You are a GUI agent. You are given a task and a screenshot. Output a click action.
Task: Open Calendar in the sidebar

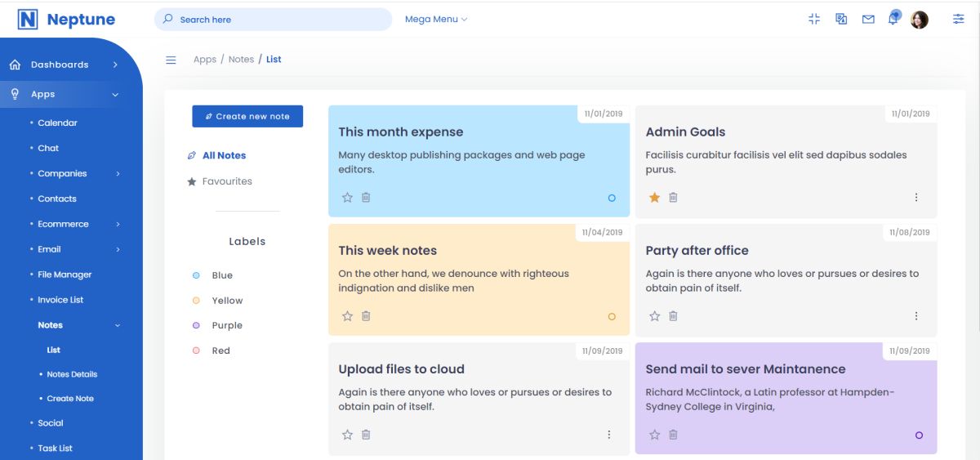(57, 123)
